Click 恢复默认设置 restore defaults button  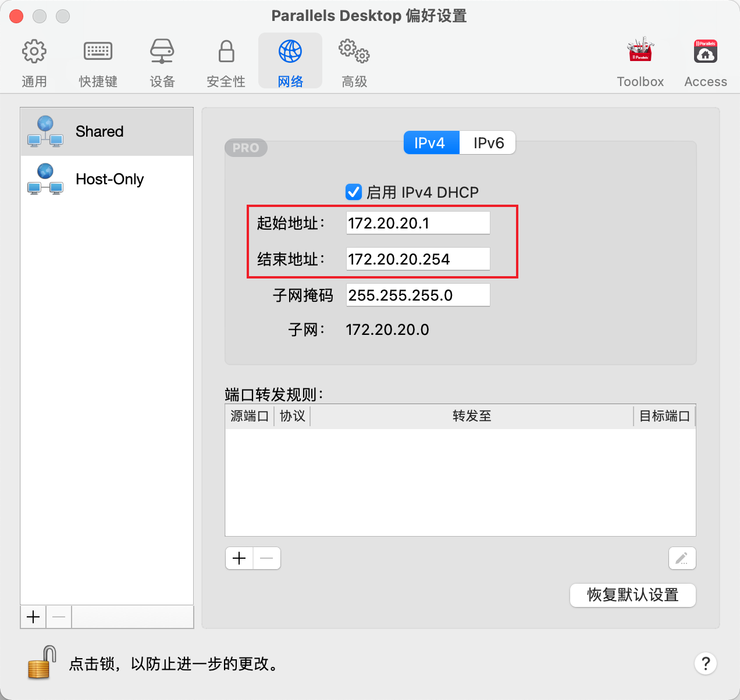[633, 595]
